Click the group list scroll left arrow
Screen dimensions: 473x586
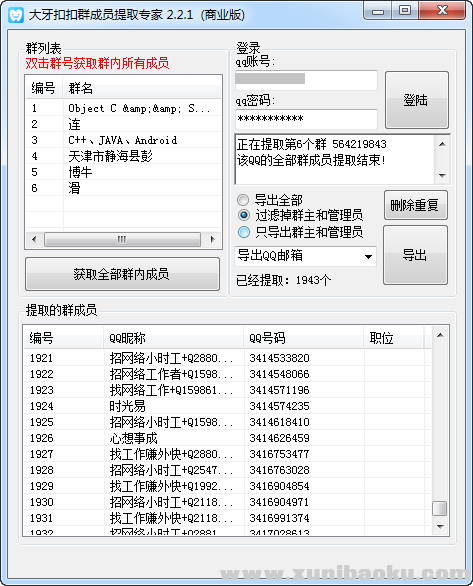34,239
